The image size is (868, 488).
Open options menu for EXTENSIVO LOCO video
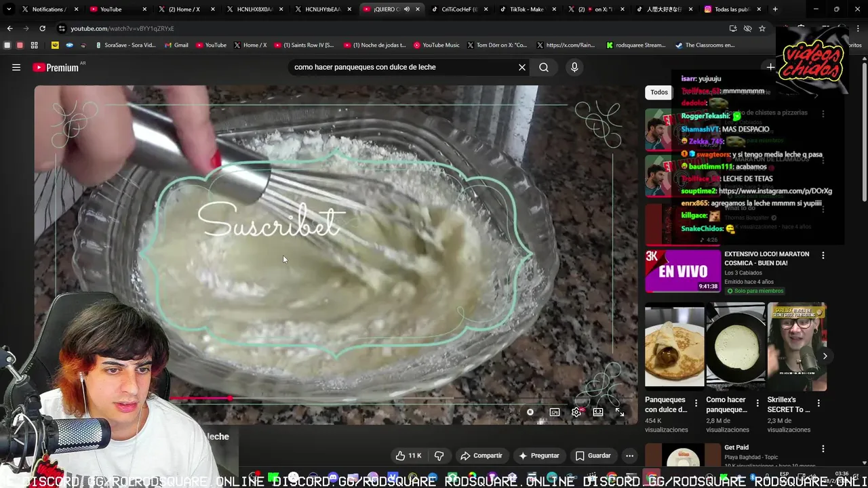(x=823, y=256)
